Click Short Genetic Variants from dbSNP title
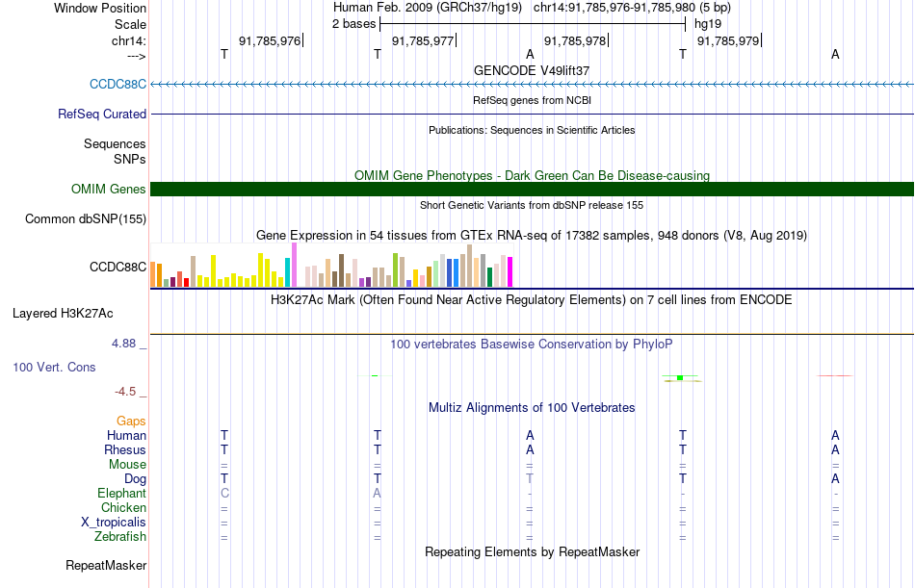The width and height of the screenshot is (915, 588). [x=532, y=205]
